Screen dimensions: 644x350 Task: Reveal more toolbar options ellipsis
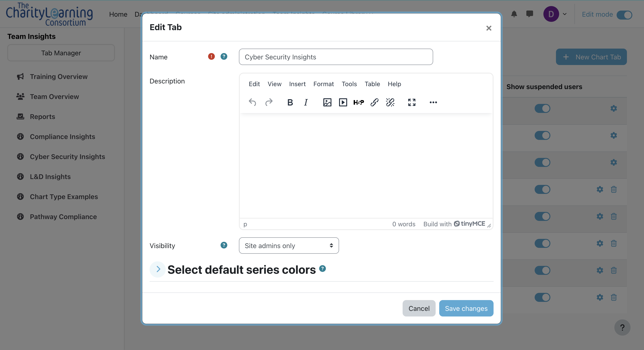tap(433, 102)
